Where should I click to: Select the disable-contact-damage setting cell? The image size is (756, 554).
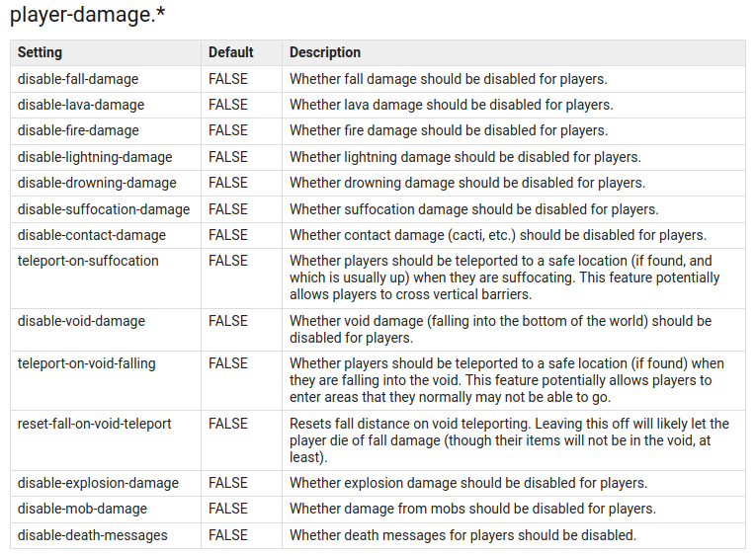click(x=92, y=235)
